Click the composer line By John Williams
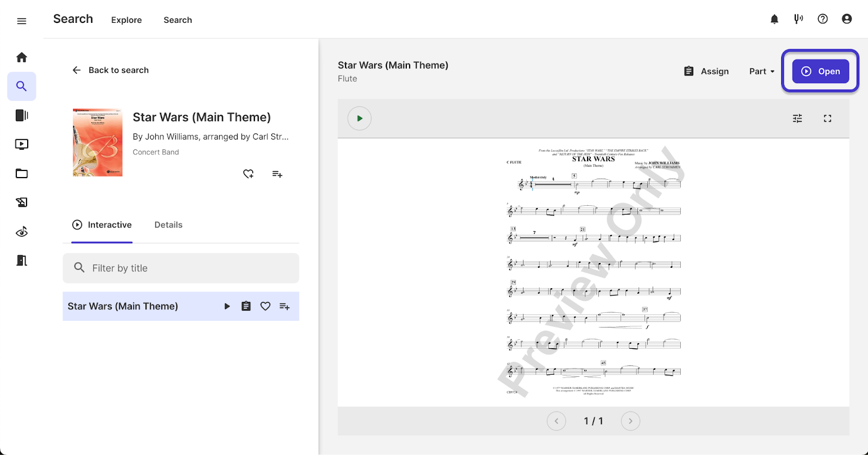The height and width of the screenshot is (455, 868). (x=210, y=137)
